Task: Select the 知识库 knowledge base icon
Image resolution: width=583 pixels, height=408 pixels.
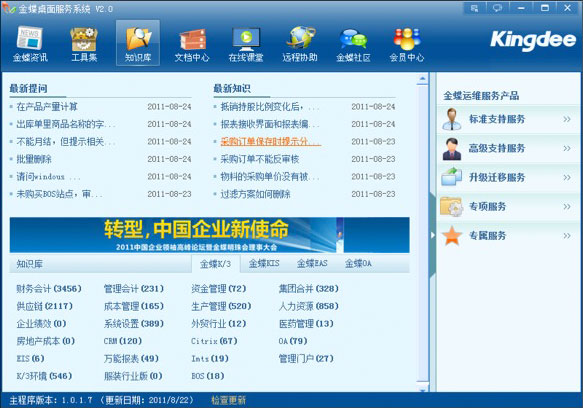Action: (138, 43)
